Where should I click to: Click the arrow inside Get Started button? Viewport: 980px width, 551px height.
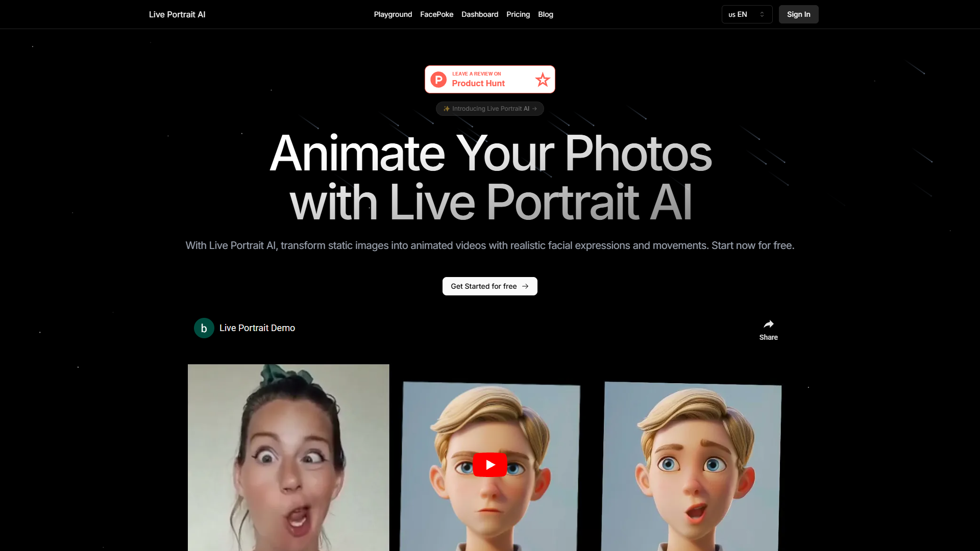[526, 286]
